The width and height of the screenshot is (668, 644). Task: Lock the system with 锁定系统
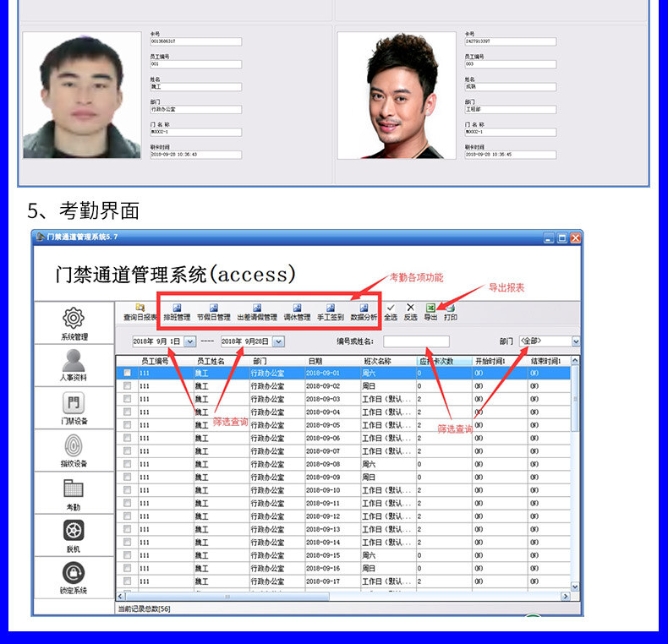(74, 576)
